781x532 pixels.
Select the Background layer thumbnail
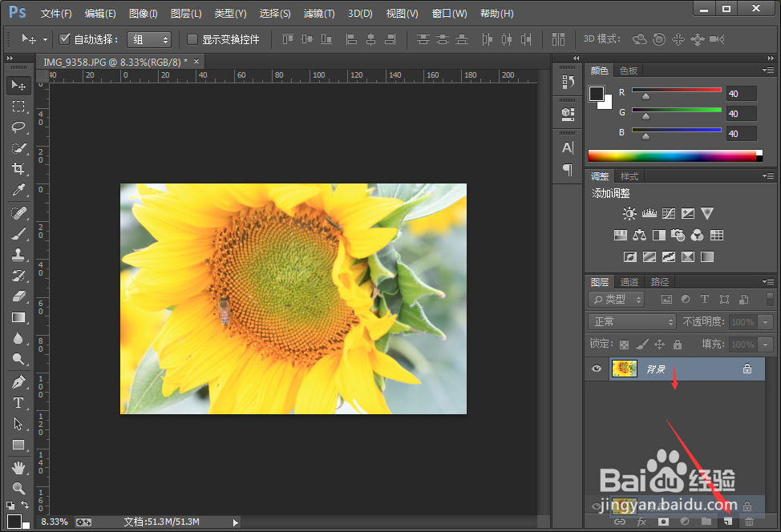point(624,369)
